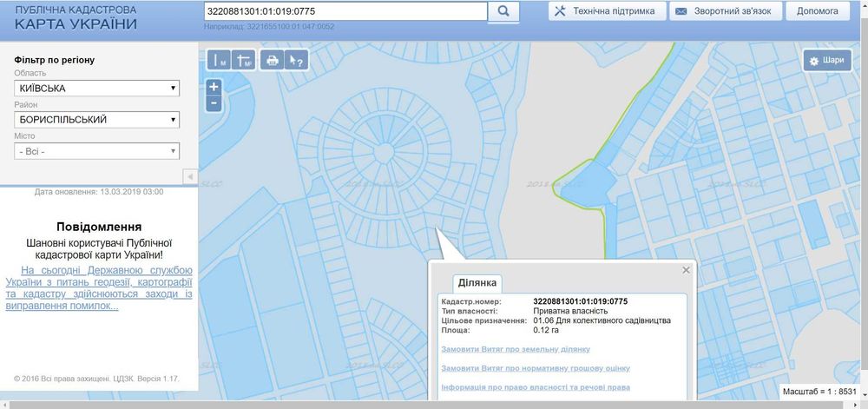
Task: Click the Масштаб = 1 : 8531 indicator
Action: (x=820, y=392)
